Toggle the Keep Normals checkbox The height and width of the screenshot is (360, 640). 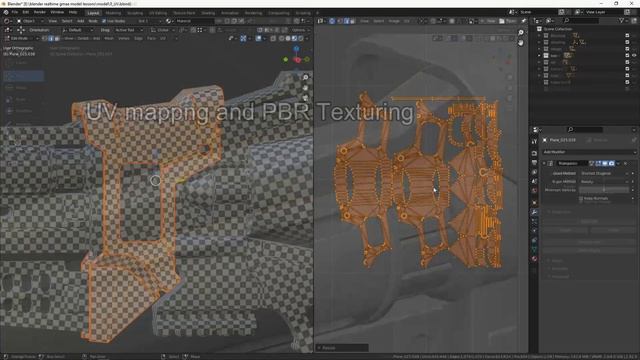coord(581,198)
